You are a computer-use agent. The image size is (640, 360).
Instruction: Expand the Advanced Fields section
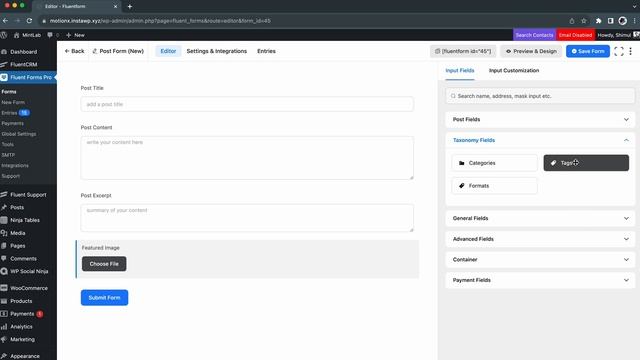coord(540,239)
